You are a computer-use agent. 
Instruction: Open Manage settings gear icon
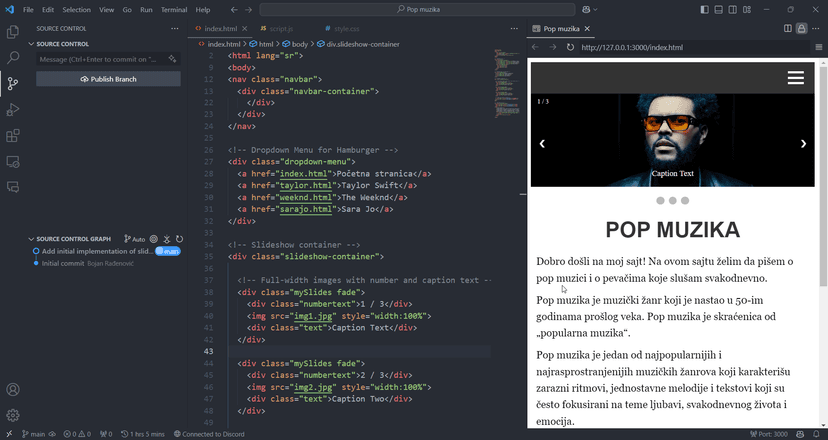(13, 415)
